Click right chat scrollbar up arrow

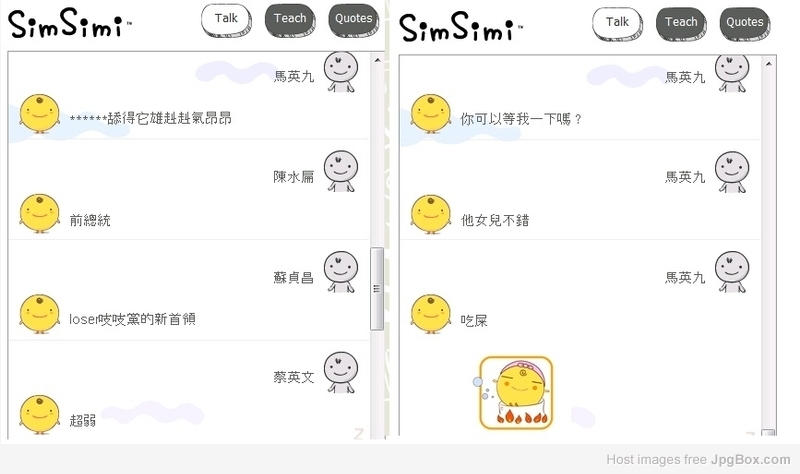point(768,64)
